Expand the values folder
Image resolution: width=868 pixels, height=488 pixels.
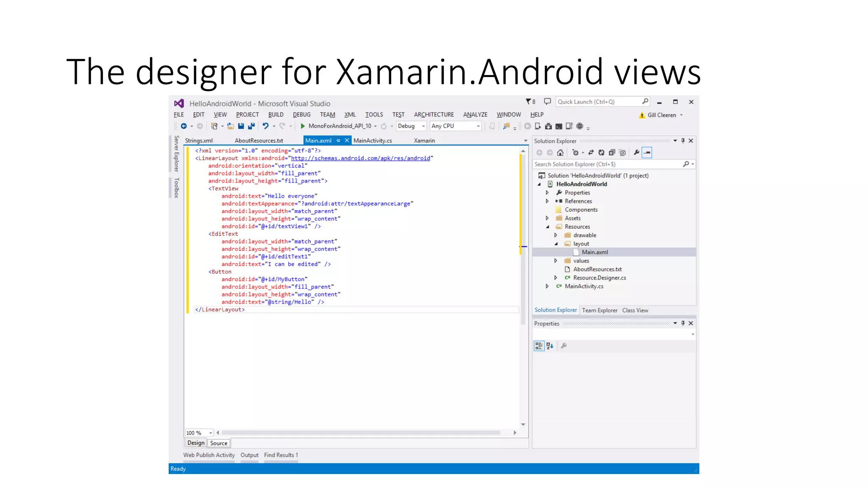(x=556, y=261)
